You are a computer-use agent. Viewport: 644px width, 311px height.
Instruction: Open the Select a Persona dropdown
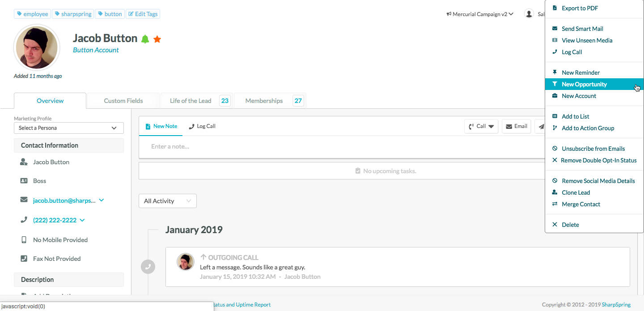68,128
